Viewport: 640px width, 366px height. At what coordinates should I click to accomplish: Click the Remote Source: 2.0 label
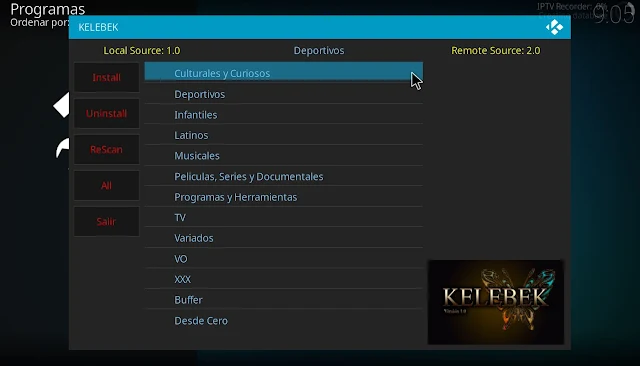496,50
